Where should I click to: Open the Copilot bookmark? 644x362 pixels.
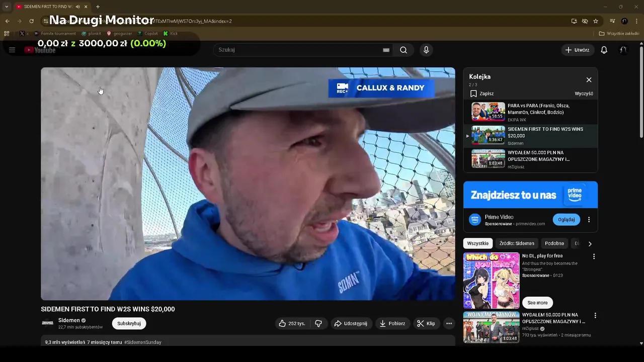click(147, 34)
